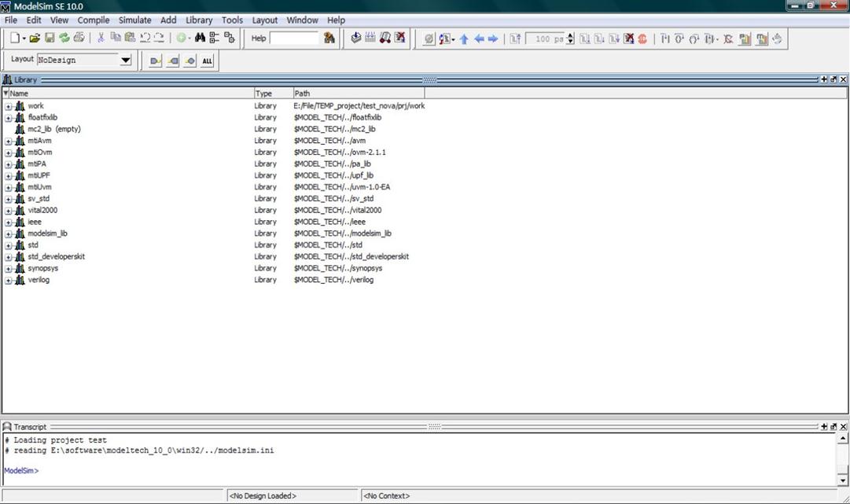This screenshot has width=850, height=504.
Task: Click the run length stepper arrows
Action: coord(570,39)
